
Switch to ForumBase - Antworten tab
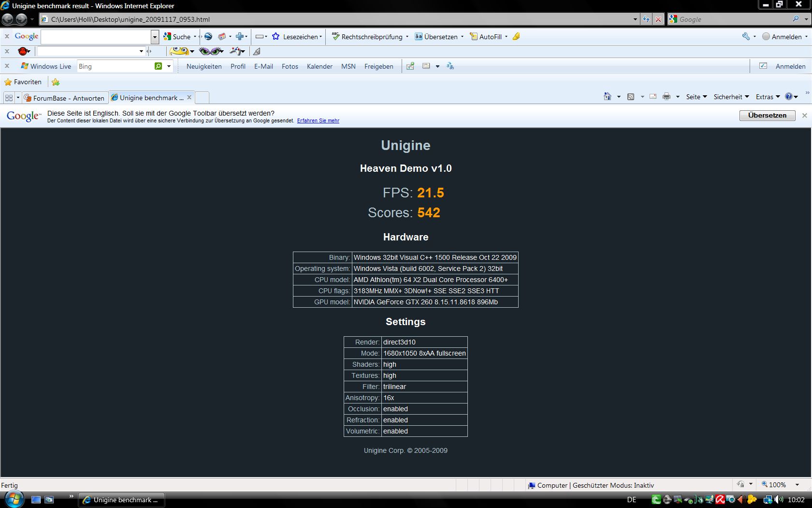pyautogui.click(x=65, y=98)
